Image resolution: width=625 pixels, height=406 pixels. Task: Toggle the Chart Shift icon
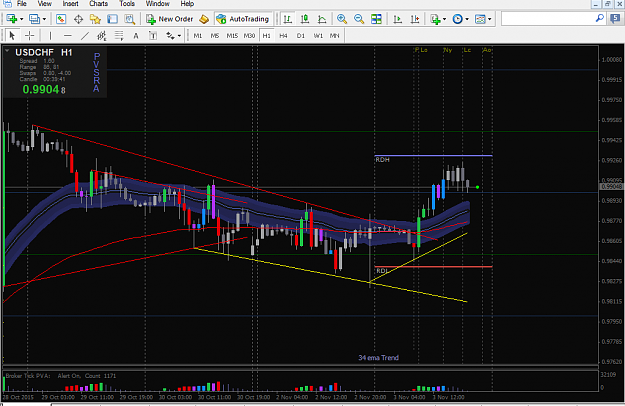(x=415, y=19)
